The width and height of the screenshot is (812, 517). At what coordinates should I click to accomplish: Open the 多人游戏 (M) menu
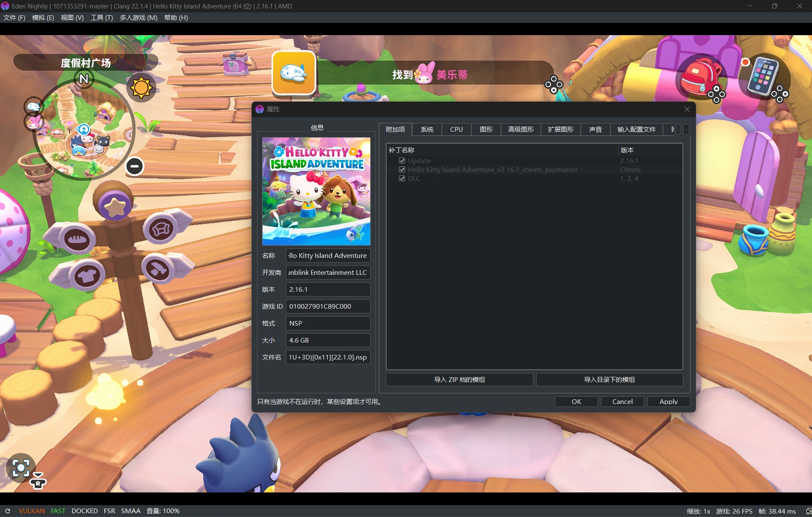[139, 17]
